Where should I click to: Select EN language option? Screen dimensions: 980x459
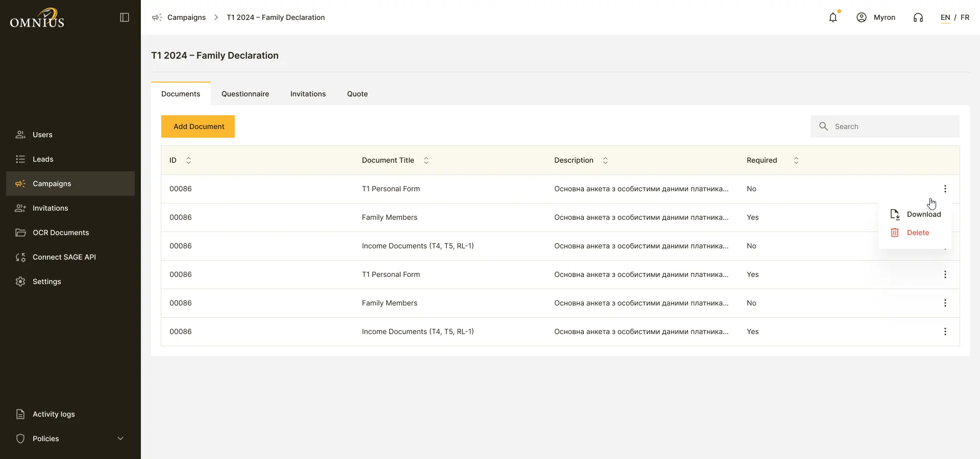coord(945,17)
